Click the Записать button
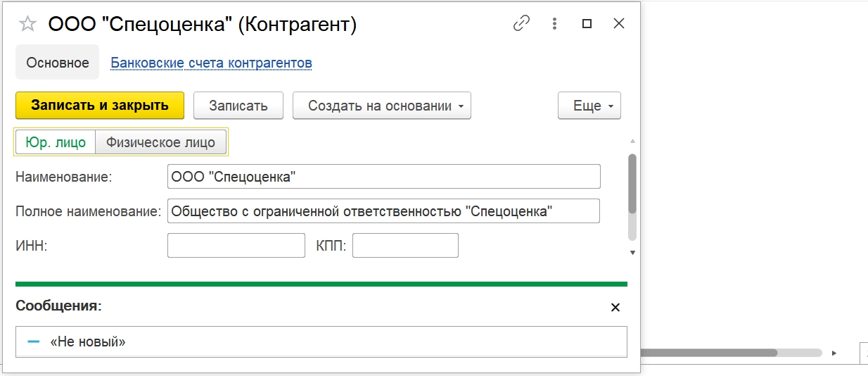Screen dimensions: 868x376 (x=238, y=106)
